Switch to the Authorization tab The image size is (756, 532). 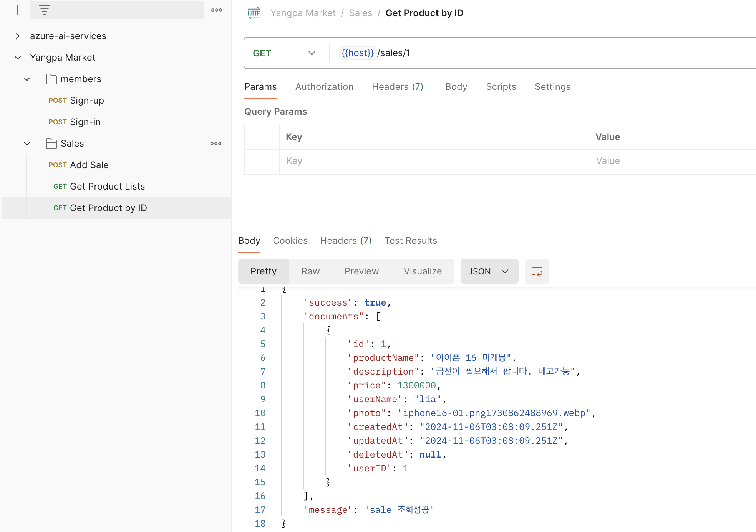pos(324,87)
